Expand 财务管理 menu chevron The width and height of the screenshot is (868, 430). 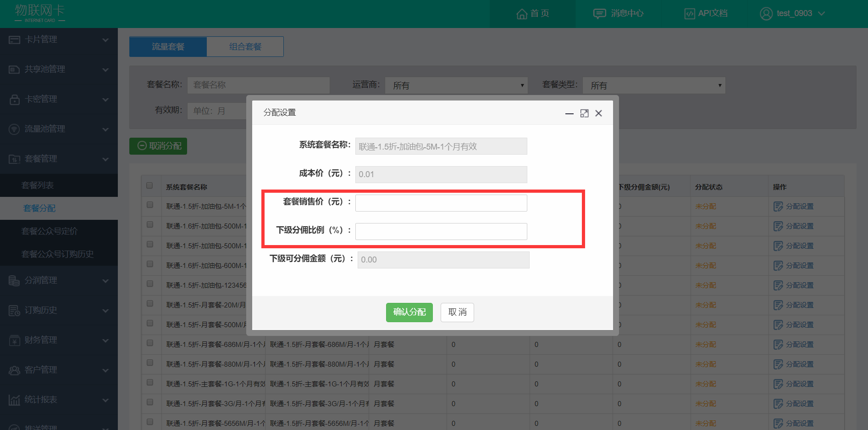point(105,341)
